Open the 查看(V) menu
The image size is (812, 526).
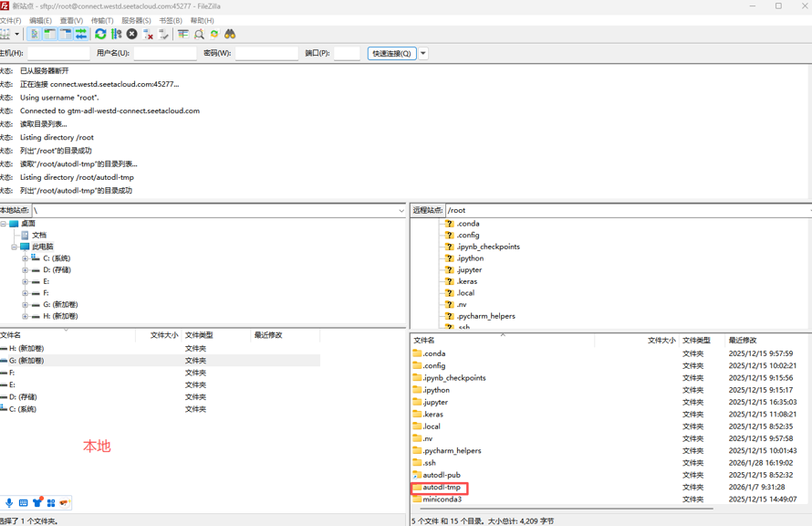pos(71,21)
